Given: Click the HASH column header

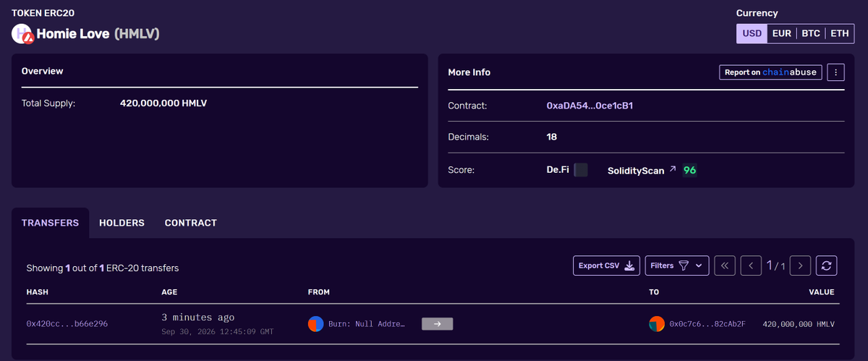Looking at the screenshot, I should (37, 292).
